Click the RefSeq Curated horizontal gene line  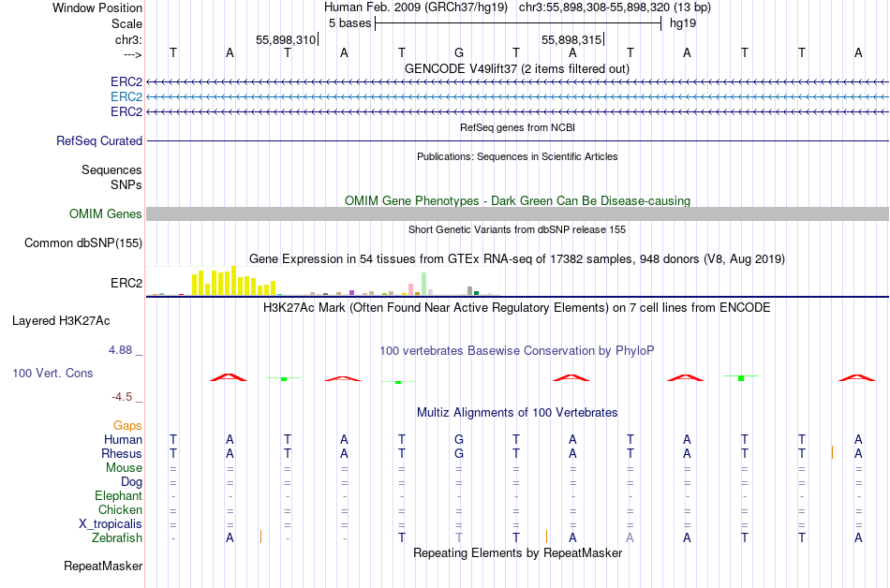(x=518, y=140)
